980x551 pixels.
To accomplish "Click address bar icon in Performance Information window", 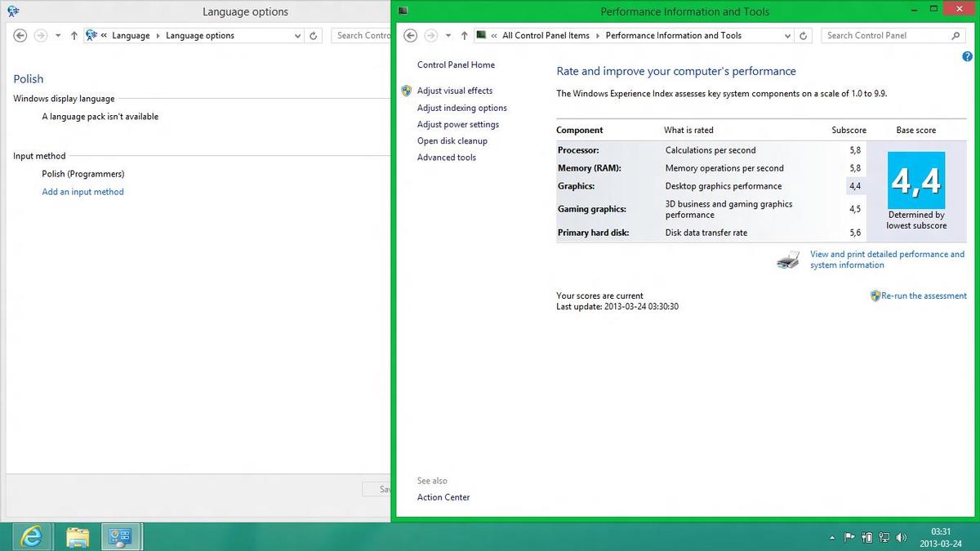I will point(482,36).
